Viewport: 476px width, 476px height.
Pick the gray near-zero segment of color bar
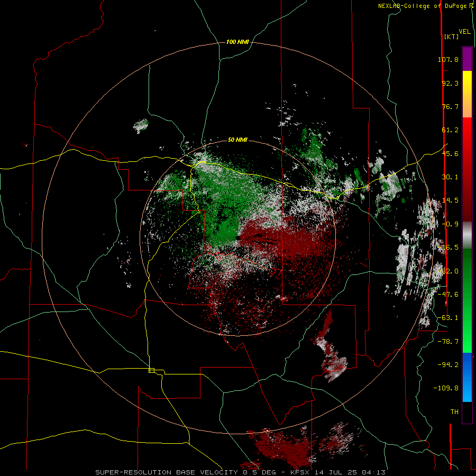point(467,235)
